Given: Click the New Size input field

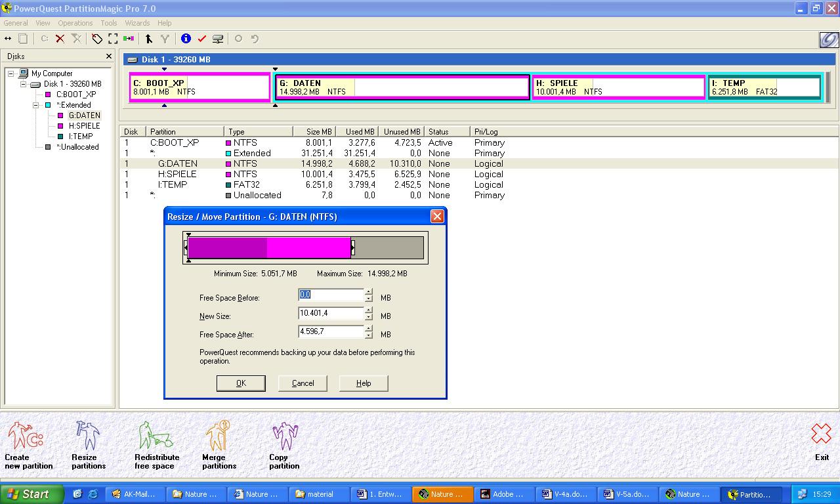Looking at the screenshot, I should pos(331,314).
